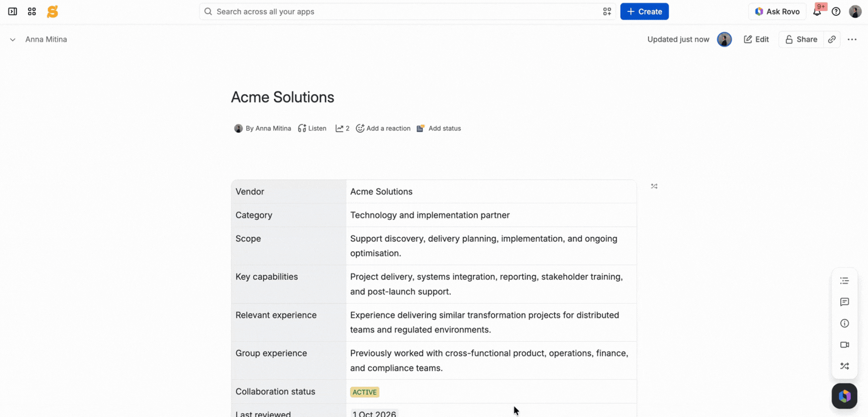868x417 pixels.
Task: Open notifications bell with 9+ badge
Action: 818,11
